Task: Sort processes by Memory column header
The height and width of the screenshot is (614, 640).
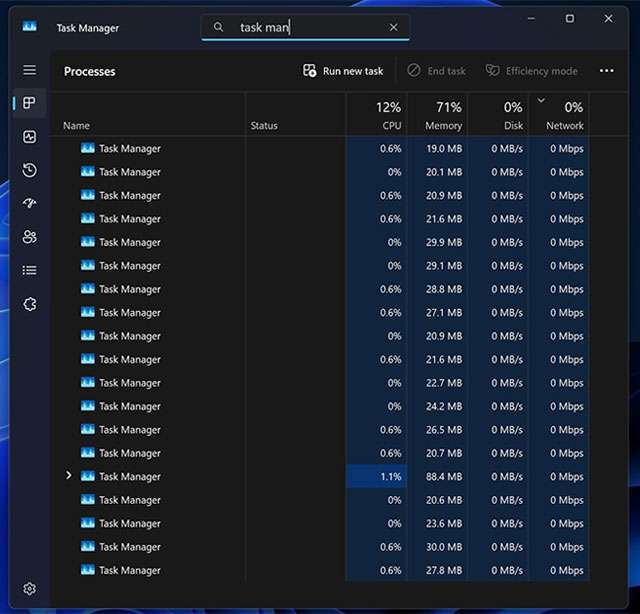Action: (438, 115)
